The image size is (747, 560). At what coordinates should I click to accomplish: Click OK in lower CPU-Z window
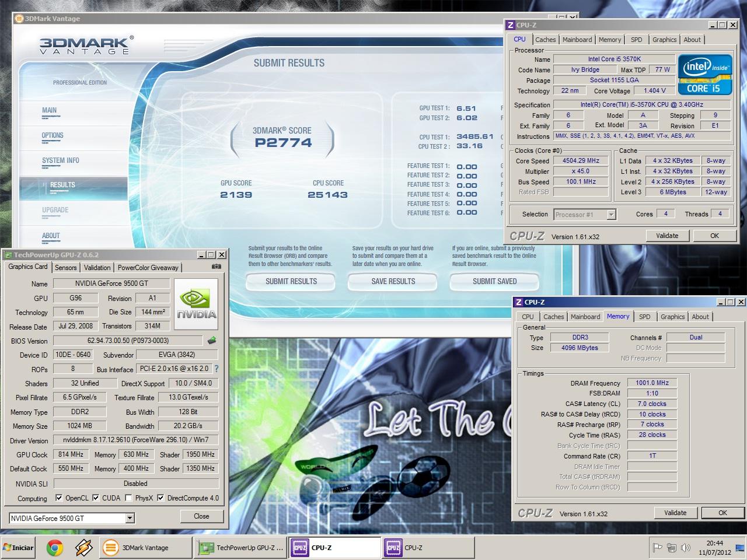coord(722,513)
